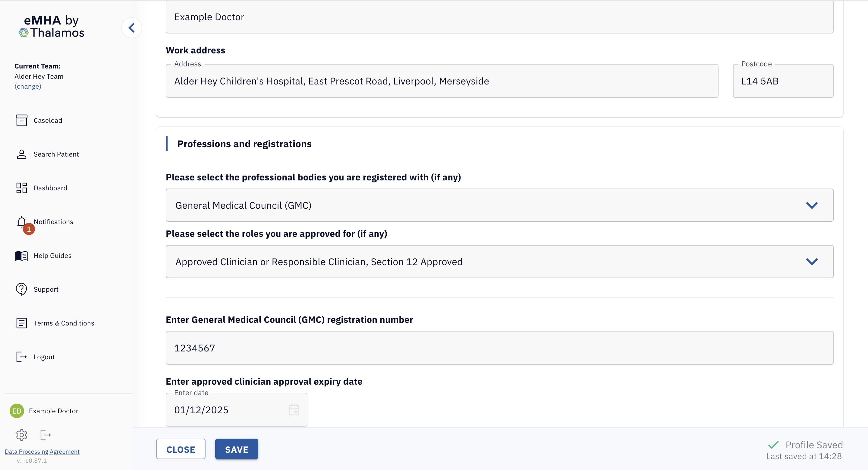
Task: Open the Notifications bell icon
Action: 22,221
